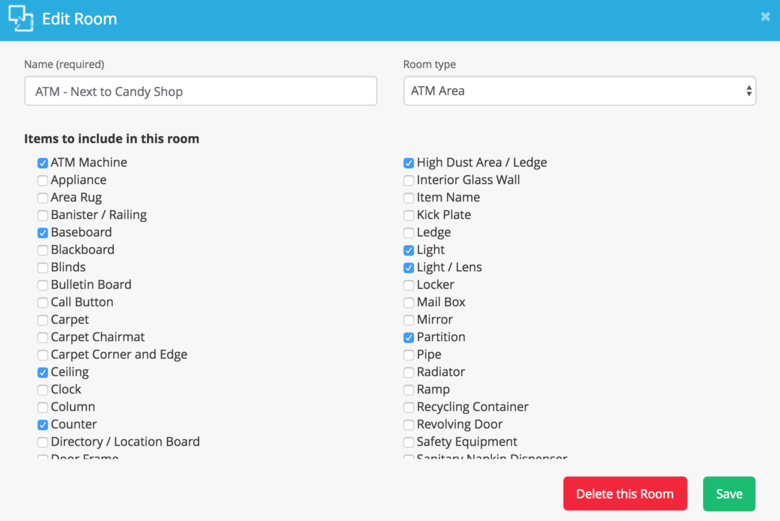Viewport: 780px width, 521px height.
Task: Uncheck the Baseboard item
Action: (x=43, y=233)
